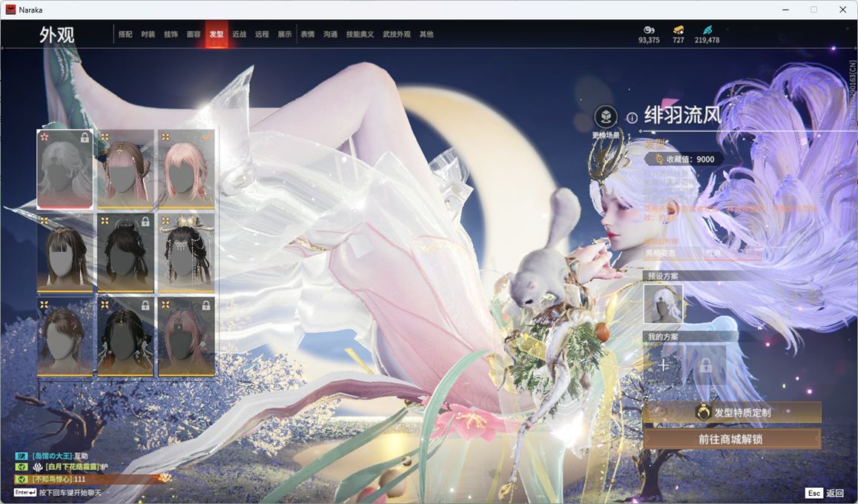Click the 发型特质定制 customization button
Image resolution: width=858 pixels, height=504 pixels.
(732, 412)
